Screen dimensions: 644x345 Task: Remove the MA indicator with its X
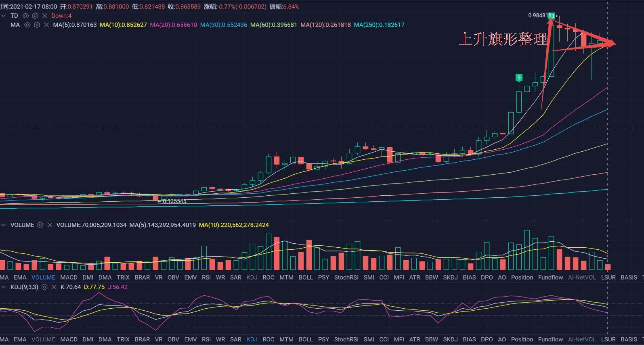pyautogui.click(x=46, y=25)
